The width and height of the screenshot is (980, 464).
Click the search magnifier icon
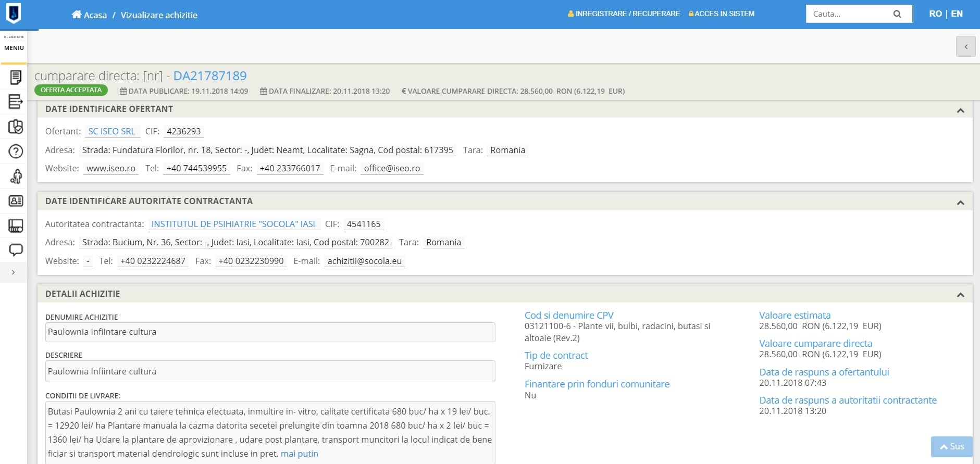(x=897, y=14)
